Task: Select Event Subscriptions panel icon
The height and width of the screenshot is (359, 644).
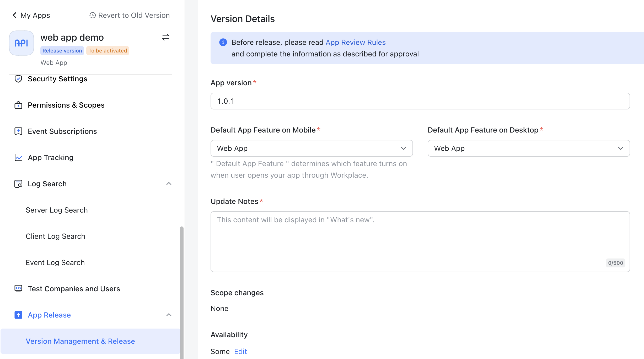Action: 18,131
